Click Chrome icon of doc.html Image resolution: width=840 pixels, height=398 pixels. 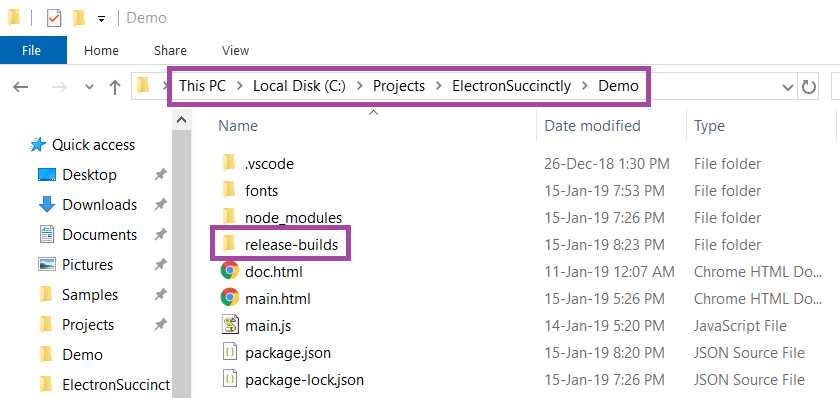point(229,271)
